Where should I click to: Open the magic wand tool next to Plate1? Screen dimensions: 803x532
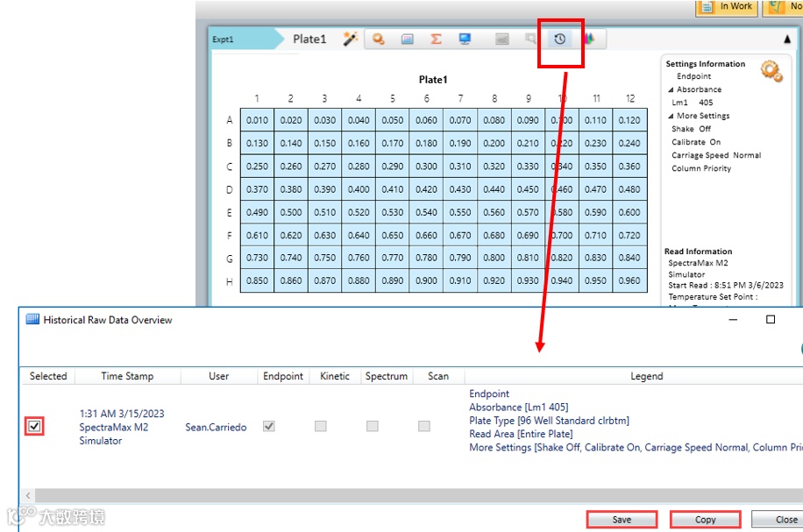click(x=351, y=39)
